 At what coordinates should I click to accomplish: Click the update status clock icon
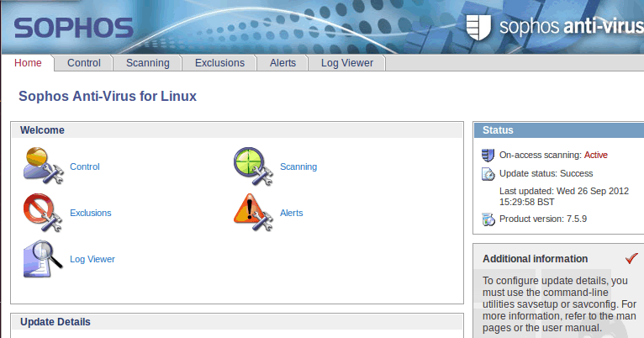coord(488,174)
